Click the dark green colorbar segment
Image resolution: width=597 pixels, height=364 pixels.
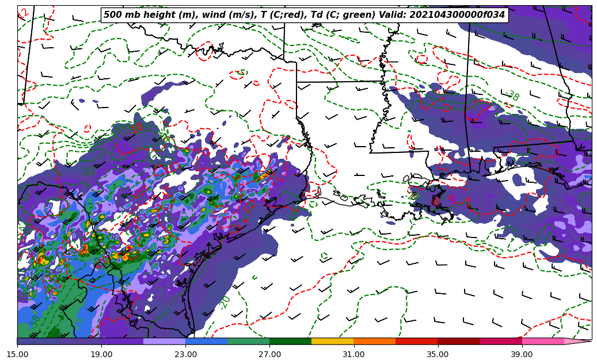pyautogui.click(x=290, y=341)
